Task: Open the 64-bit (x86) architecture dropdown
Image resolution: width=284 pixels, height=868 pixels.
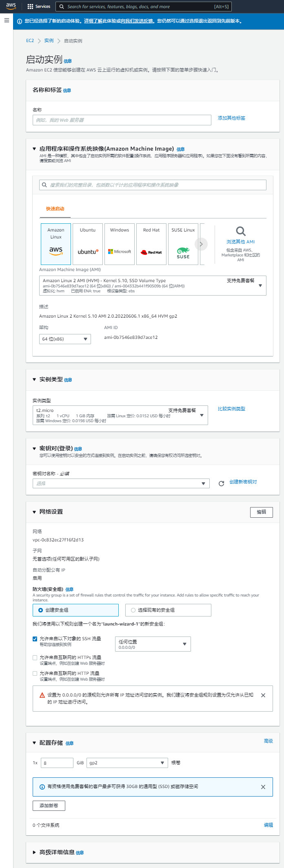Action: tap(65, 339)
